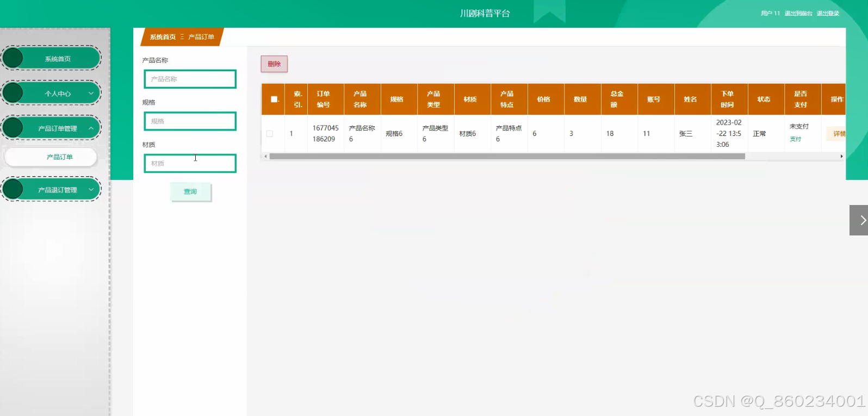This screenshot has width=868, height=416.
Task: Click the dark circle icon beside 个人中心
Action: point(13,93)
